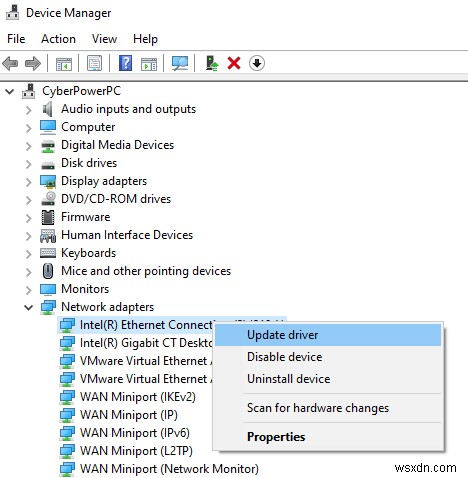The width and height of the screenshot is (468, 478).
Task: Select WAN Miniport (IKEv2) adapter
Action: click(x=137, y=397)
